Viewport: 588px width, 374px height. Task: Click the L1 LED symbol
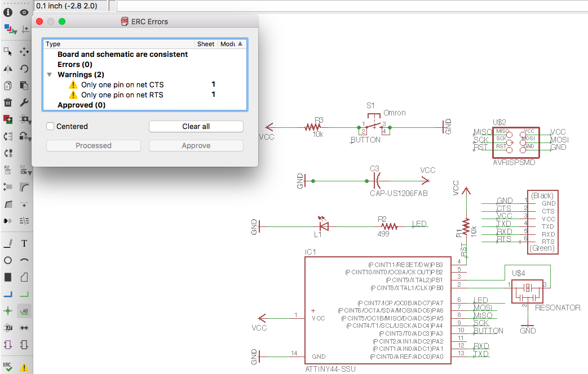pos(323,224)
